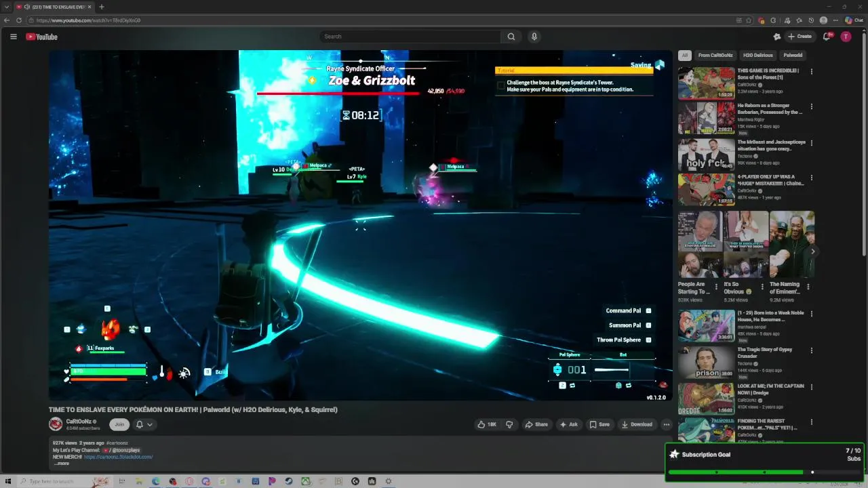Viewport: 868px width, 488px height.
Task: Open Task View on the taskbar
Action: coord(122,481)
